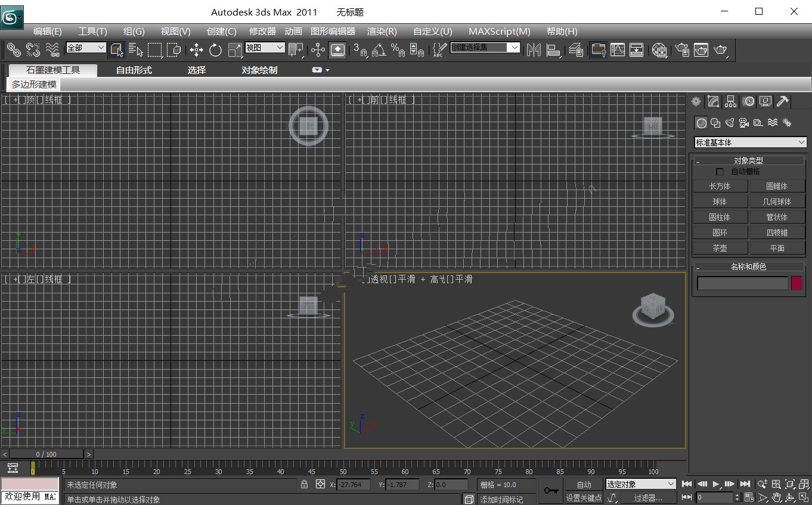The height and width of the screenshot is (505, 812).
Task: Toggle the 自动 auto key mode
Action: click(x=584, y=485)
